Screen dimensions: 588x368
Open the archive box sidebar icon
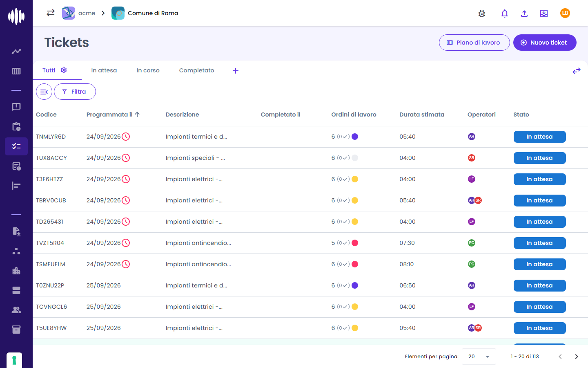[16, 330]
